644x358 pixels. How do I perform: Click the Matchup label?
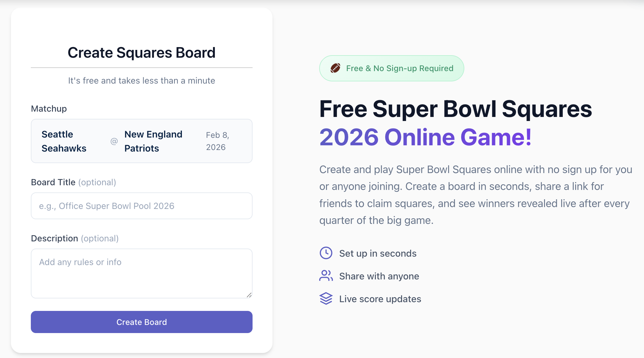pos(49,109)
